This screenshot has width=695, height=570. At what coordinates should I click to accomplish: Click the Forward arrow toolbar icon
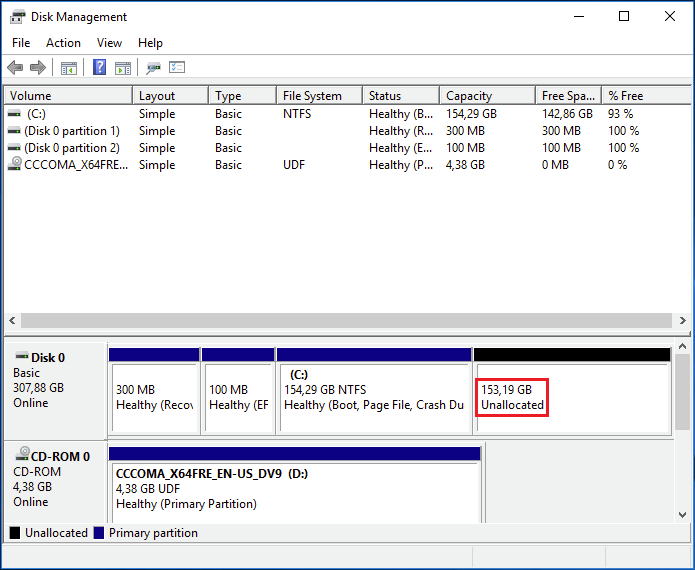(x=38, y=68)
